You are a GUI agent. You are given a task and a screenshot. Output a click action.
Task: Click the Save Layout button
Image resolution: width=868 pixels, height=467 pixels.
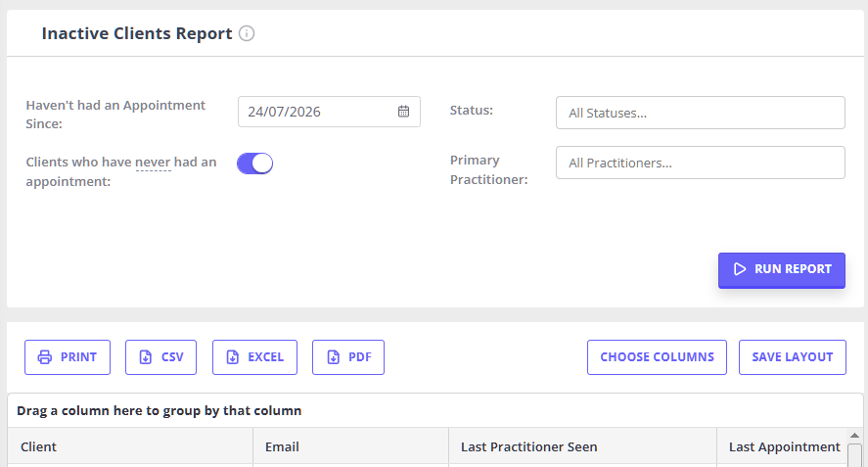tap(793, 357)
